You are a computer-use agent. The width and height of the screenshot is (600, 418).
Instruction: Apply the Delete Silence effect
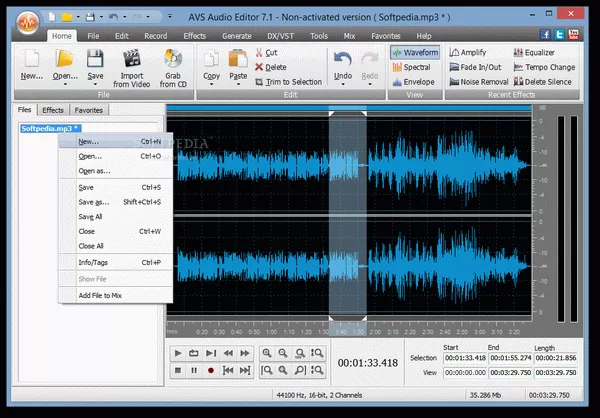[x=543, y=82]
